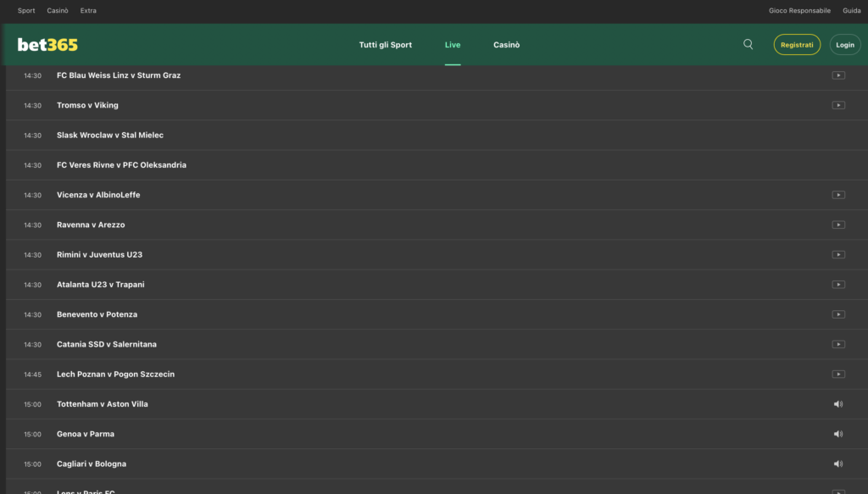
Task: Click speaker icon for Genoa v Parma
Action: click(837, 434)
